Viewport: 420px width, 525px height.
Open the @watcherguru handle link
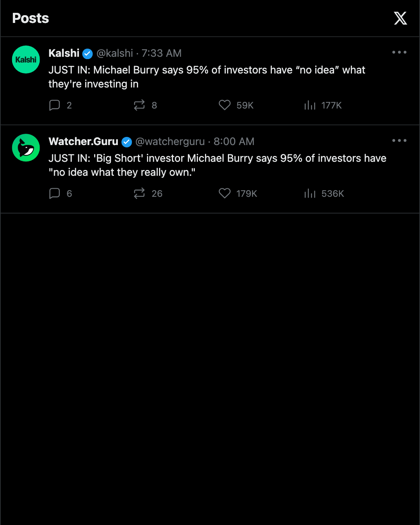pos(170,142)
